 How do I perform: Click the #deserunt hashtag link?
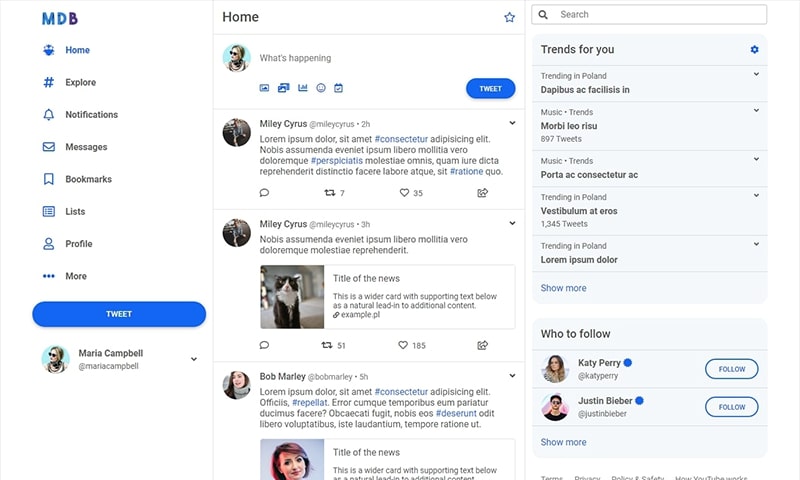click(456, 413)
